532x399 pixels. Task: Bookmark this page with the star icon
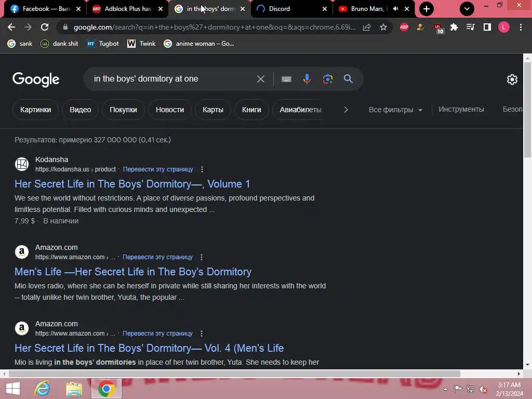pos(383,27)
